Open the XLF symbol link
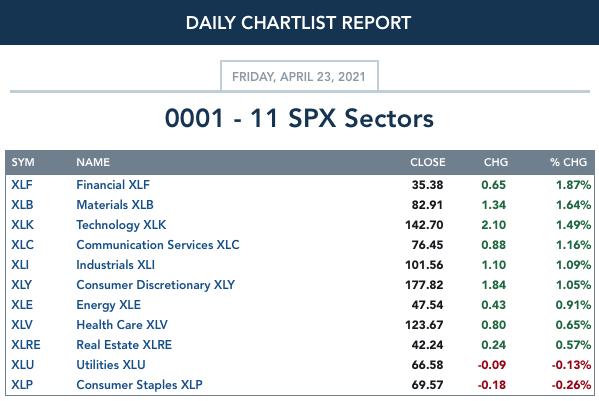 pyautogui.click(x=22, y=185)
